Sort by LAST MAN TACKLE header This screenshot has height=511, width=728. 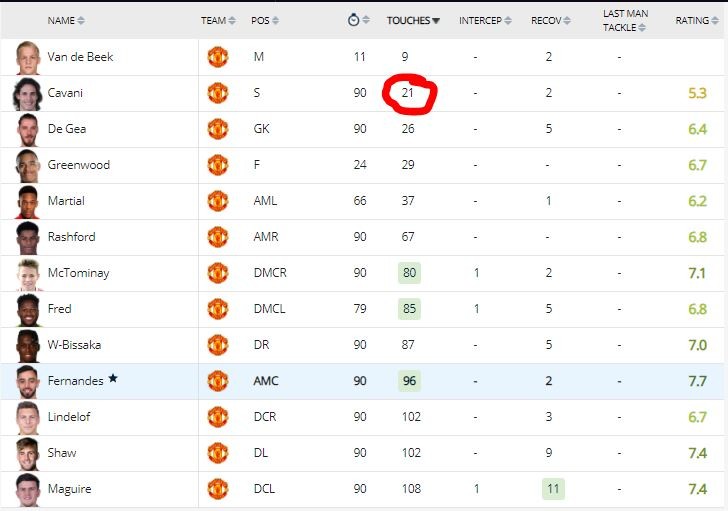(x=625, y=20)
